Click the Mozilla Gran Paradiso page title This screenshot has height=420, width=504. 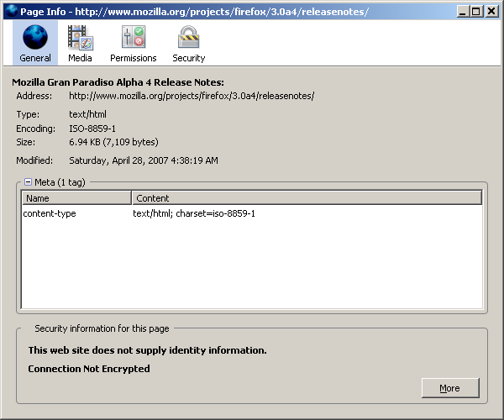[x=118, y=82]
